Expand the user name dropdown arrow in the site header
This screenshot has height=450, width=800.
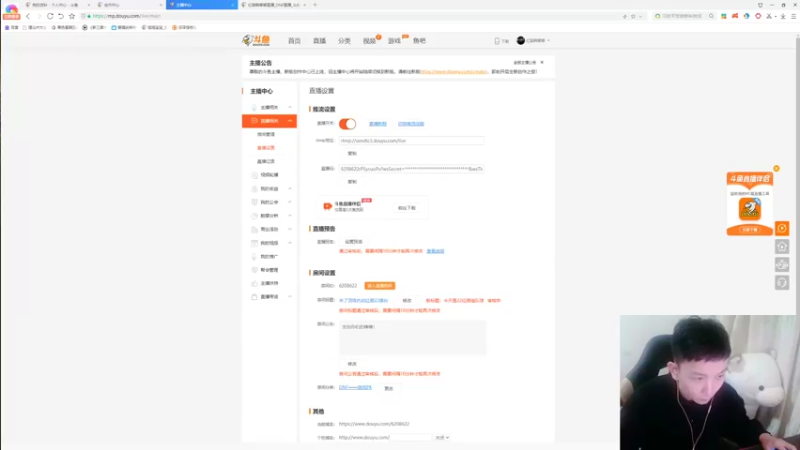tap(548, 40)
